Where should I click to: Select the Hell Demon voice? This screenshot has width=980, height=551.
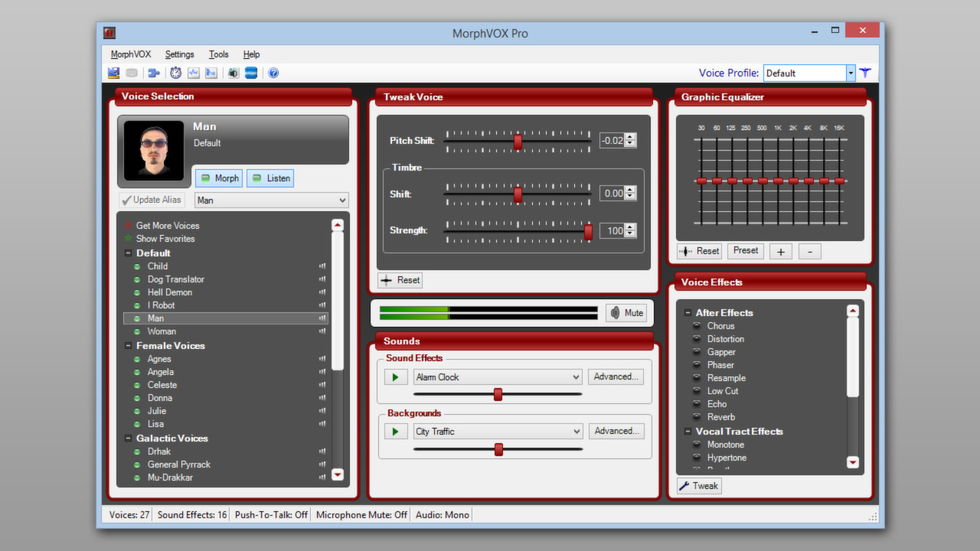point(169,292)
